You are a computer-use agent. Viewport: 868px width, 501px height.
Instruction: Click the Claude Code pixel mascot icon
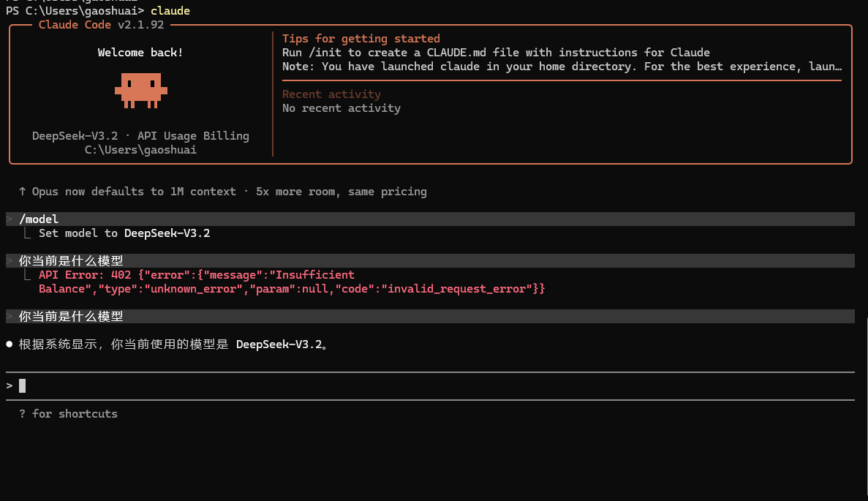coord(140,90)
